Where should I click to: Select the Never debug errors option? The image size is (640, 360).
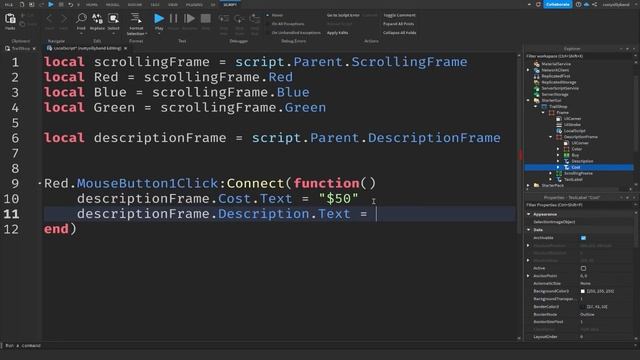point(275,15)
